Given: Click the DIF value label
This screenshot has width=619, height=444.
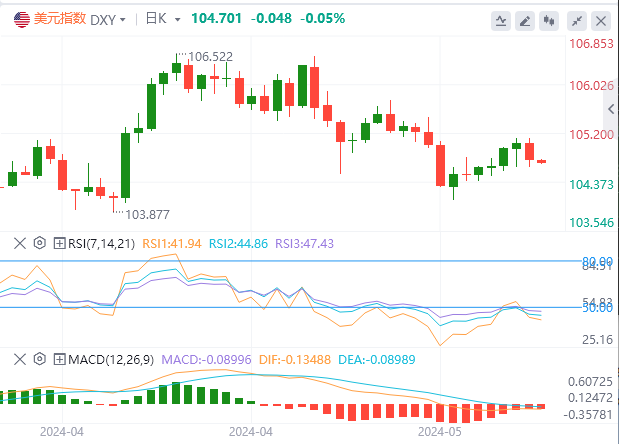Looking at the screenshot, I should [x=286, y=358].
